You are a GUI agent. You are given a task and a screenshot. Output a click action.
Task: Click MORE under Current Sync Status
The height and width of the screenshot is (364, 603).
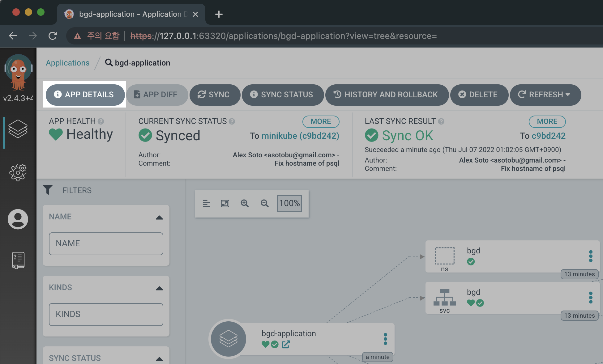pyautogui.click(x=321, y=121)
